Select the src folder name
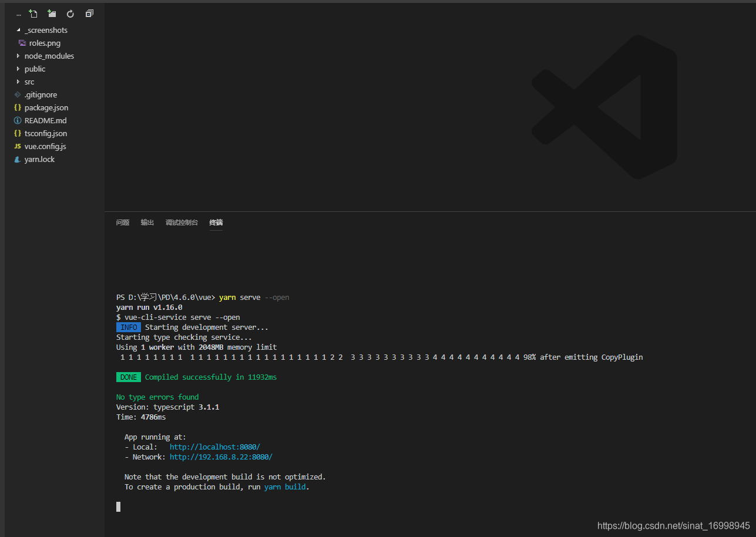The image size is (756, 537). tap(29, 82)
